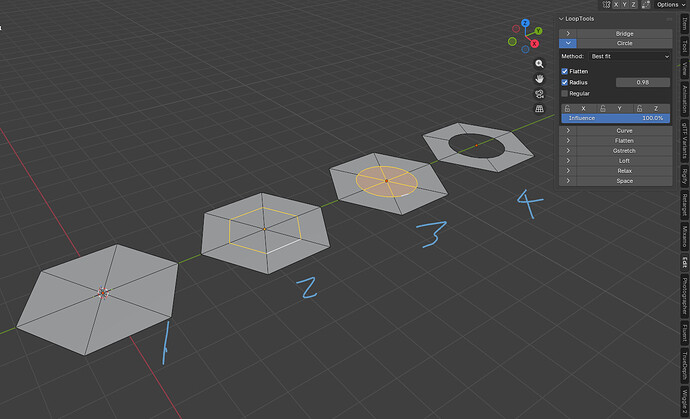Screen dimensions: 690x419
Task: Click the Move view hand icon
Action: pyautogui.click(x=539, y=79)
